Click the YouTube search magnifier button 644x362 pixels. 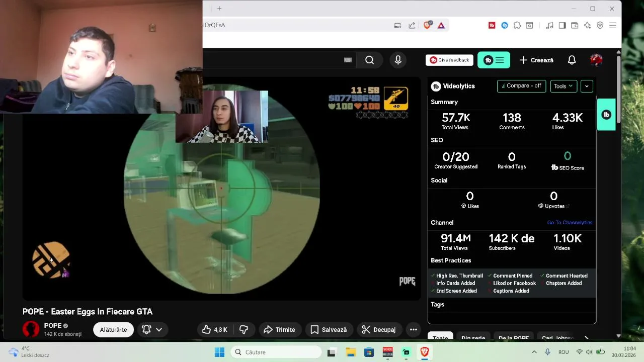370,60
